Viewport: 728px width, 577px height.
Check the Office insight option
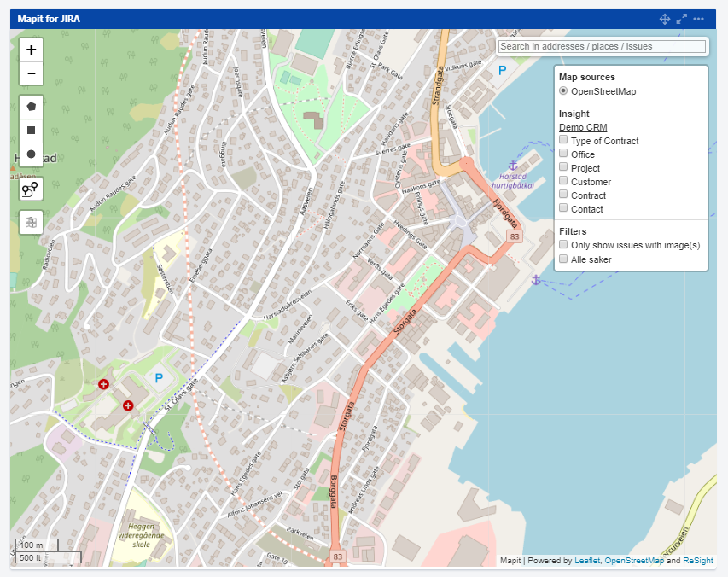[563, 154]
